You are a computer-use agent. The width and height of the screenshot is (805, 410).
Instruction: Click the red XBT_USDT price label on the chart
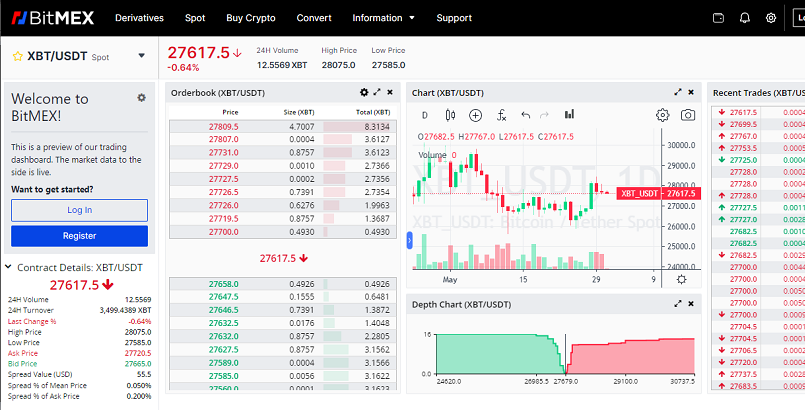(659, 193)
